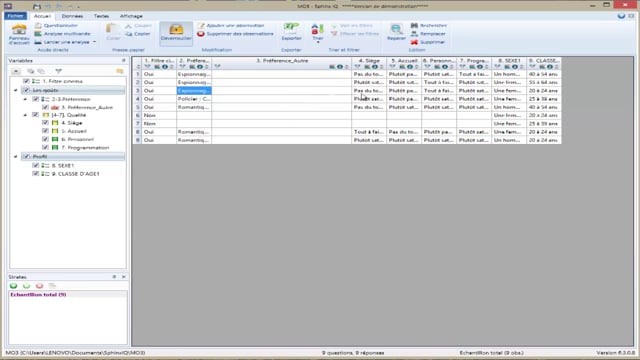
Task: Click empty Préférence_Autre cell in row 1
Action: click(282, 74)
